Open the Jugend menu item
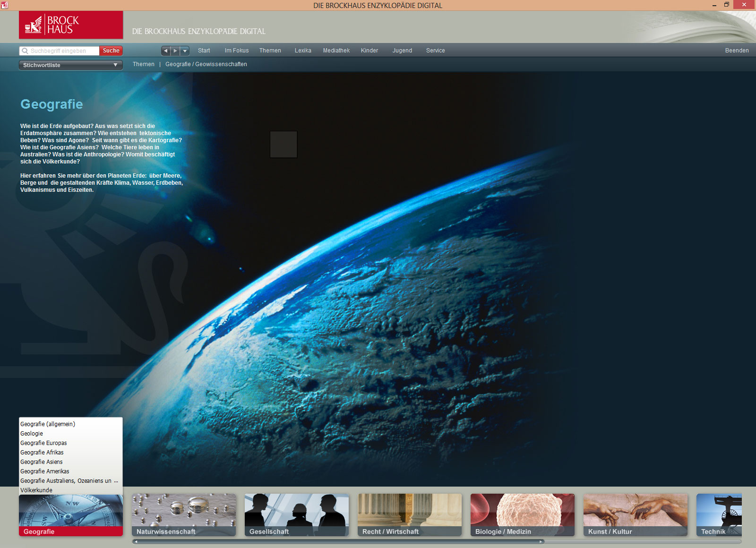 pos(402,51)
